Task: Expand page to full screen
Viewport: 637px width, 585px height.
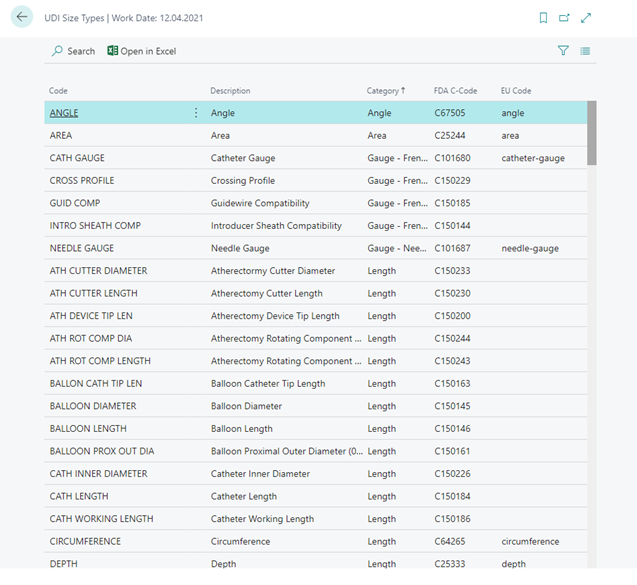Action: pos(586,18)
